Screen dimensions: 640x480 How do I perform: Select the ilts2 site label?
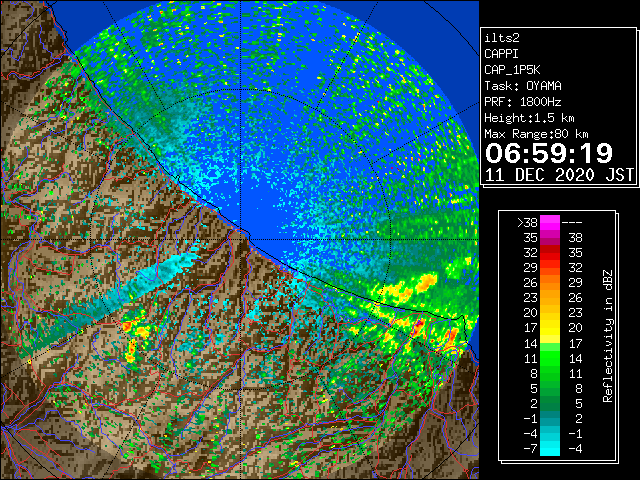(502, 38)
